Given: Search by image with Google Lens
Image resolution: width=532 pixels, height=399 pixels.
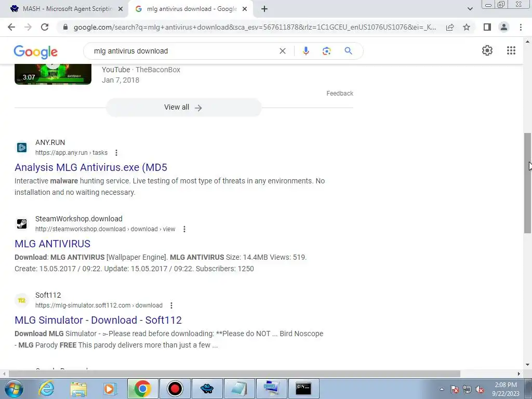Looking at the screenshot, I should (x=326, y=51).
